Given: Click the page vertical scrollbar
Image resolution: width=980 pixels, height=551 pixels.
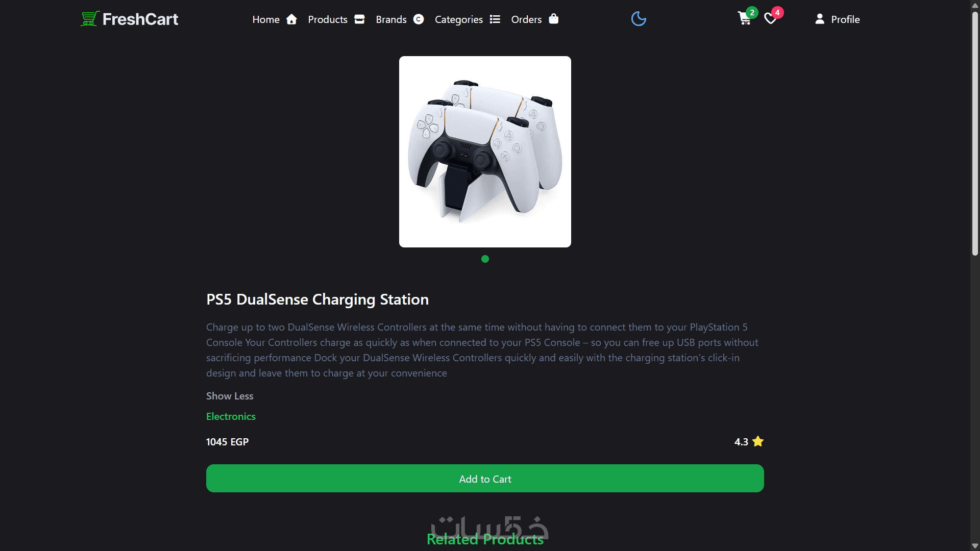Looking at the screenshot, I should 975,133.
